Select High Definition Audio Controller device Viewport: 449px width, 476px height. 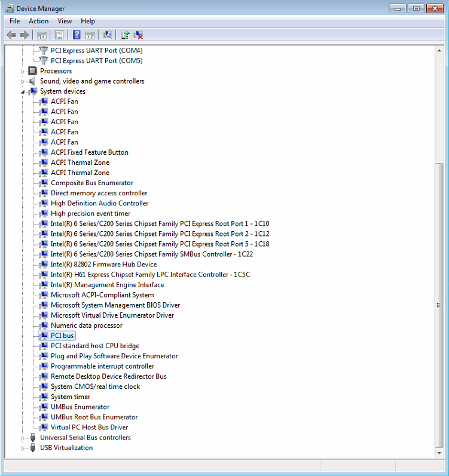[99, 203]
